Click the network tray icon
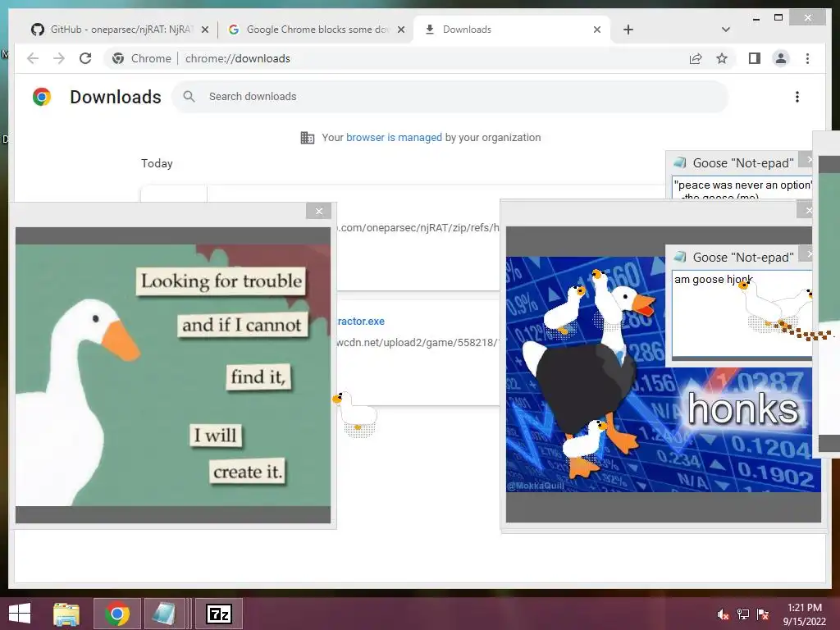This screenshot has width=840, height=630. (x=743, y=614)
